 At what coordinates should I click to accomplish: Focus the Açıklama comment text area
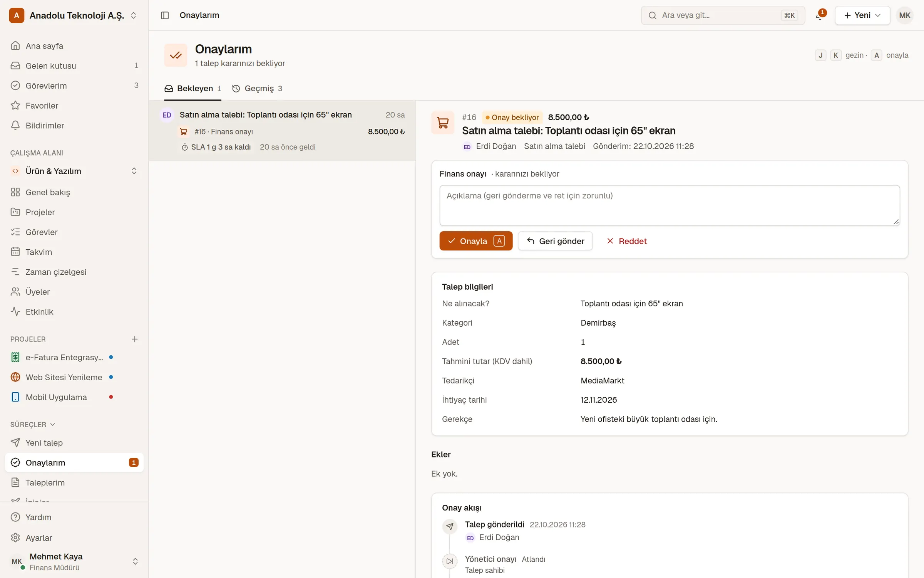(670, 205)
